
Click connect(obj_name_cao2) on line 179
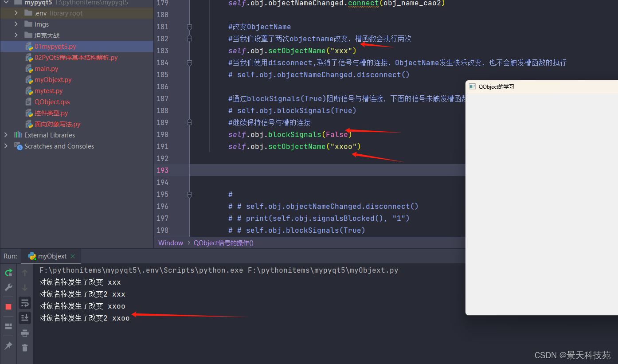(x=397, y=4)
